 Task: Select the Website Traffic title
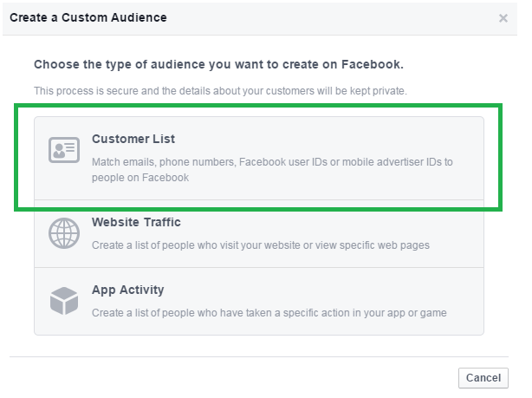click(136, 222)
